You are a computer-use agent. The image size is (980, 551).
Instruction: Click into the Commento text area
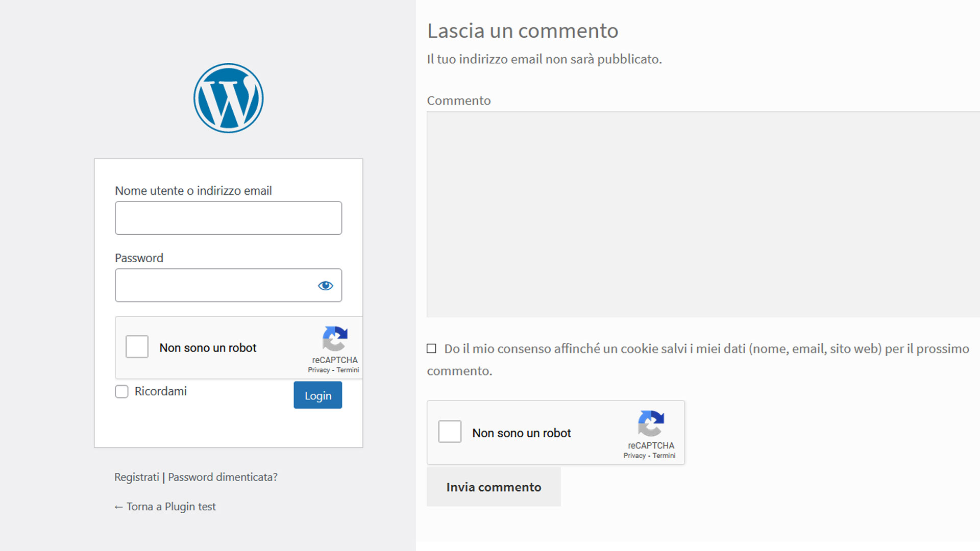(x=702, y=214)
